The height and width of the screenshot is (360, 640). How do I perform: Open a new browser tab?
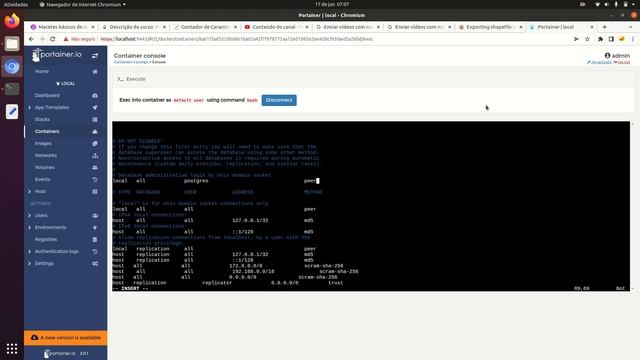(x=604, y=27)
